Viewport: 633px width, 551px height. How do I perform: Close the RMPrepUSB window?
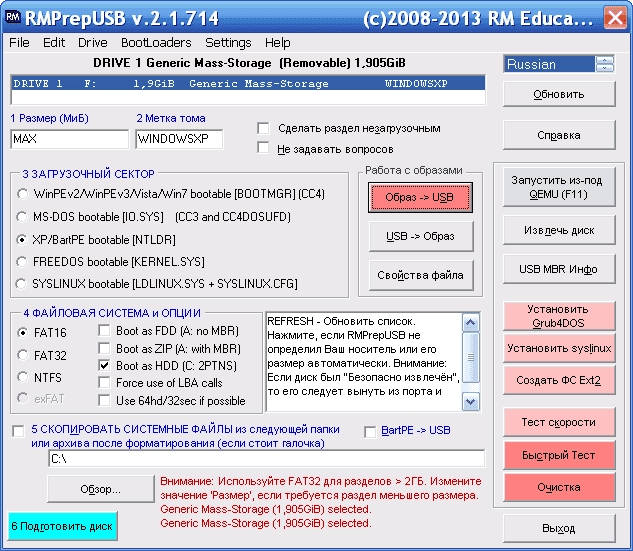pos(614,18)
